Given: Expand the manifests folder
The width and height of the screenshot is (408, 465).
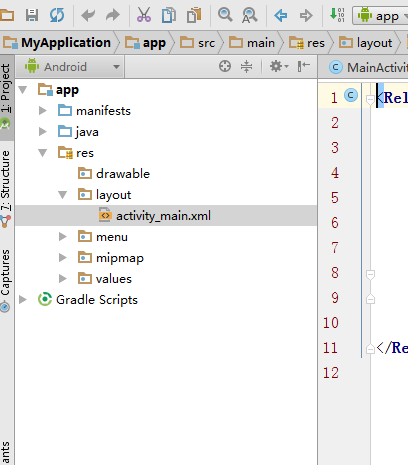Looking at the screenshot, I should pyautogui.click(x=43, y=110).
